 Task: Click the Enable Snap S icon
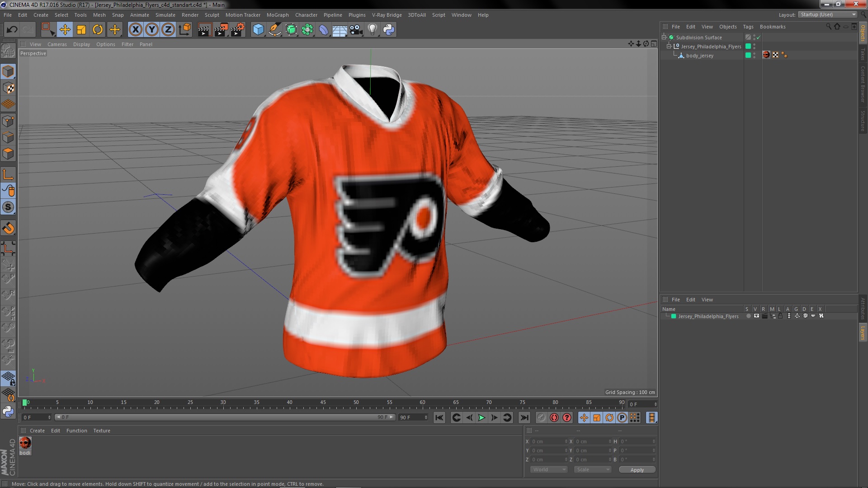click(8, 207)
